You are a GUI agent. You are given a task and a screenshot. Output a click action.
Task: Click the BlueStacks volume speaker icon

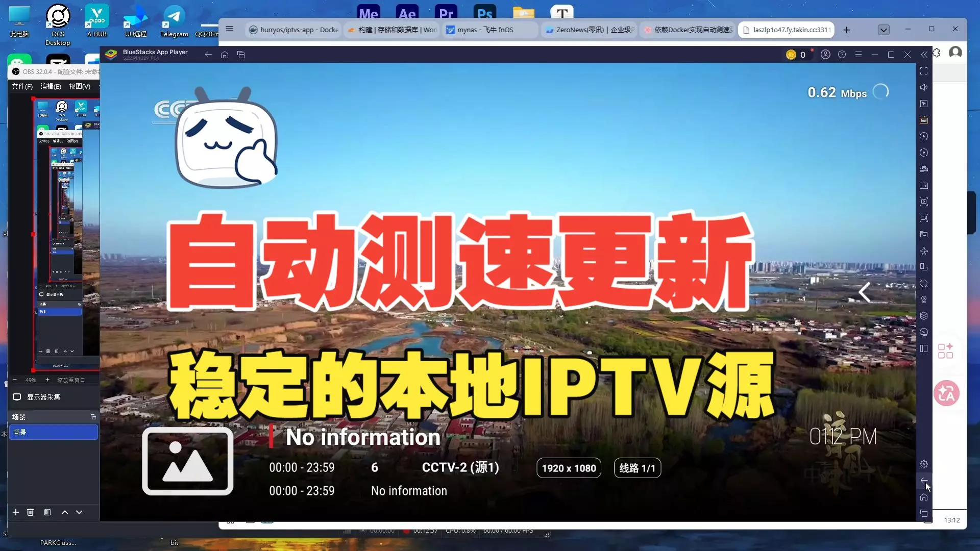tap(924, 87)
